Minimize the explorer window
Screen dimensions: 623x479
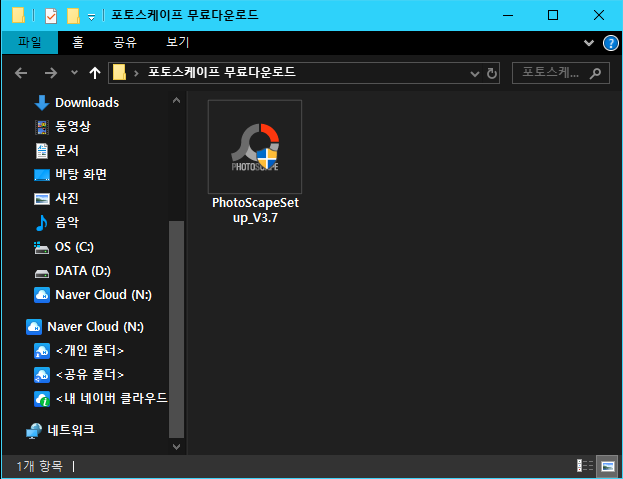point(508,15)
